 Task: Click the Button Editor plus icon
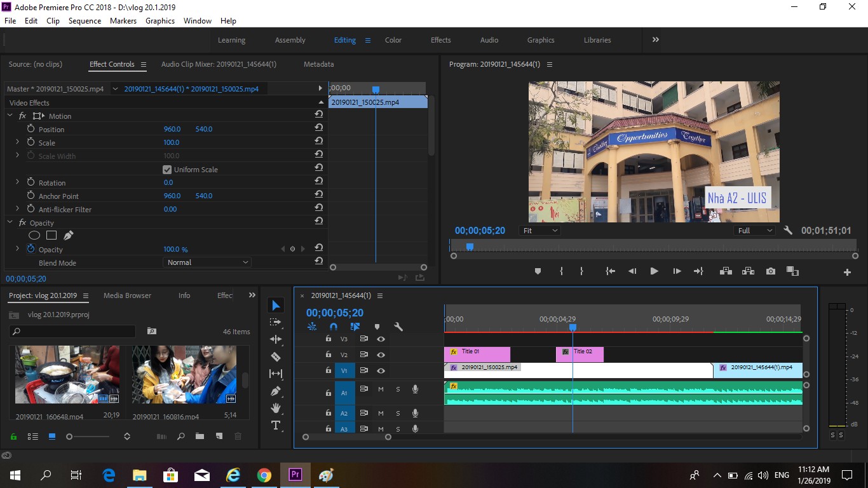(x=847, y=272)
